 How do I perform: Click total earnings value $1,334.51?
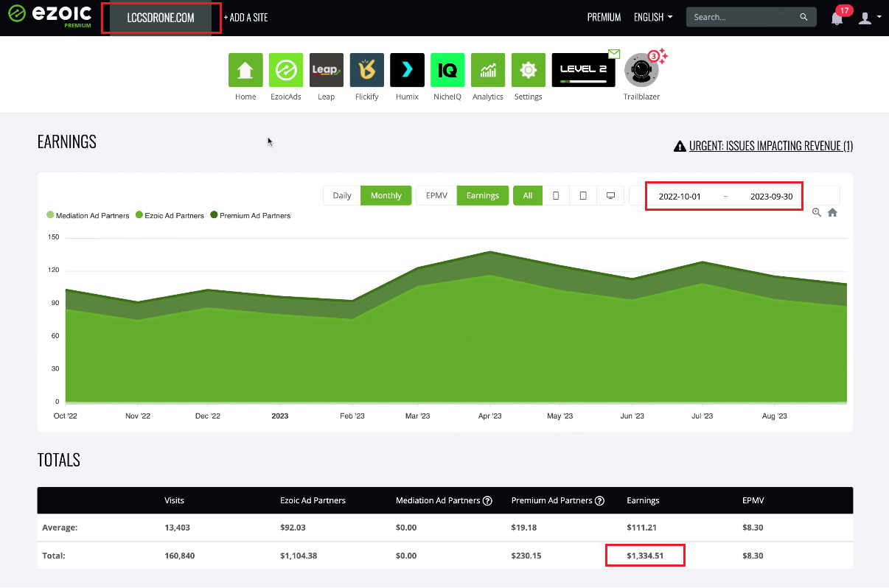click(645, 556)
